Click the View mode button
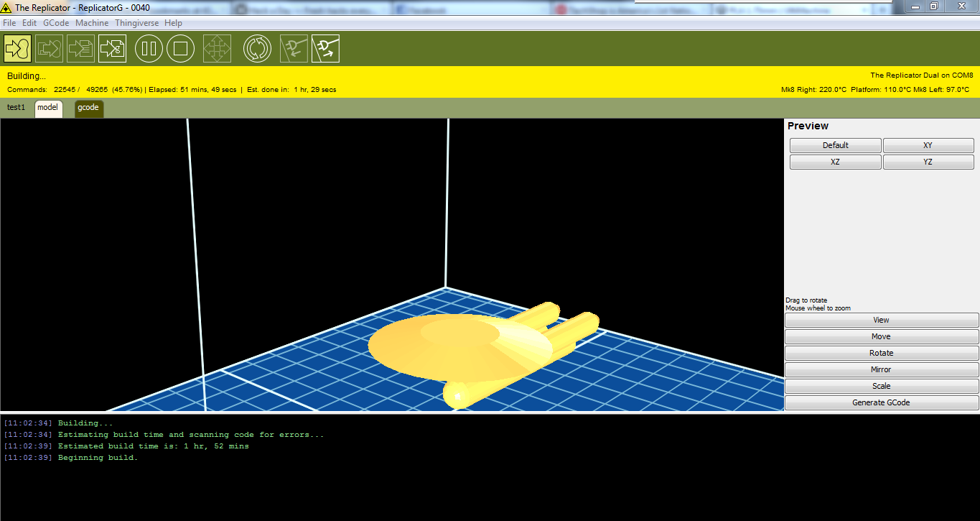 (x=882, y=320)
